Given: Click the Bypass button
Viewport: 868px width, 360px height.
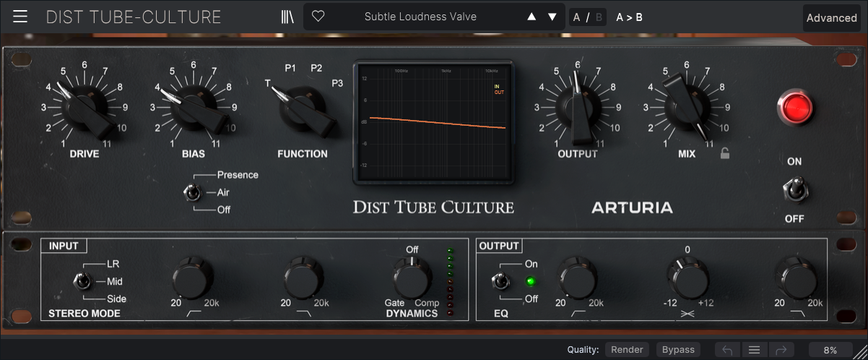Looking at the screenshot, I should coord(678,350).
